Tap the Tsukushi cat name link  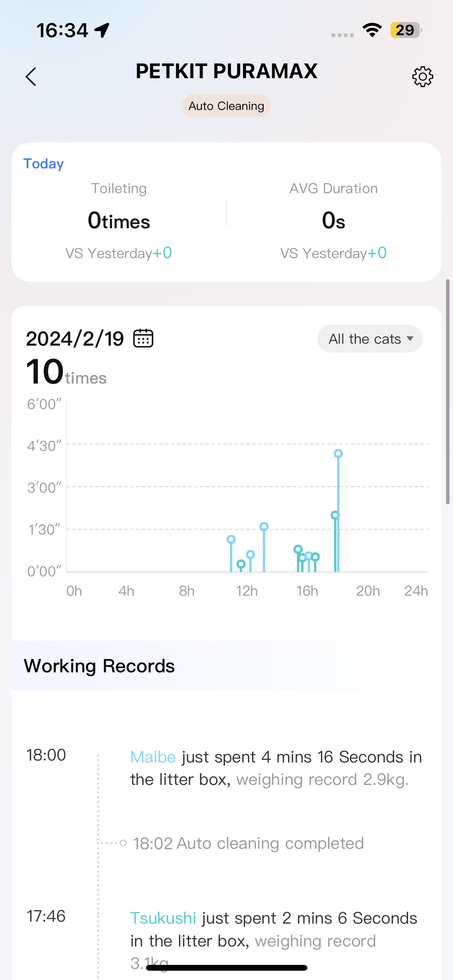pos(163,918)
